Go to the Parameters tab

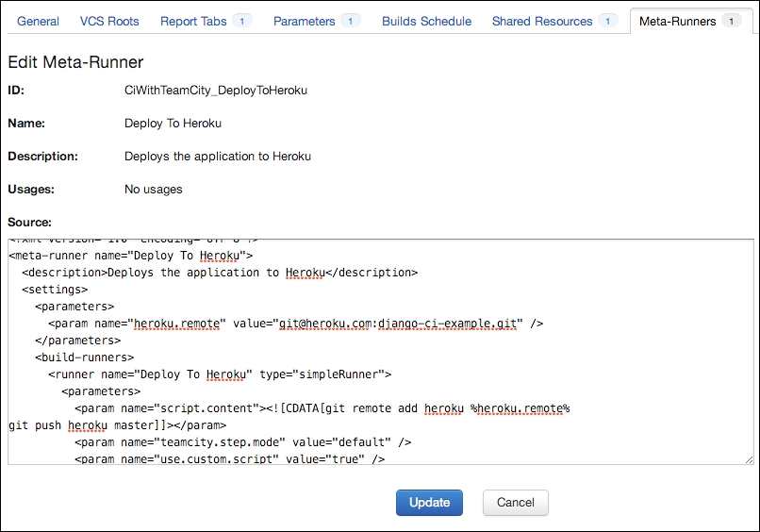(x=316, y=22)
